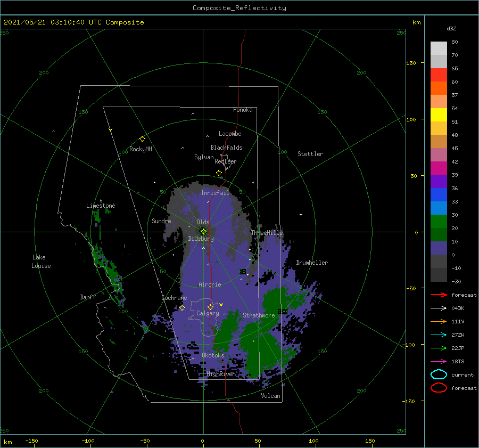
Task: Click the red forecast arrow in legend
Action: [x=439, y=295]
